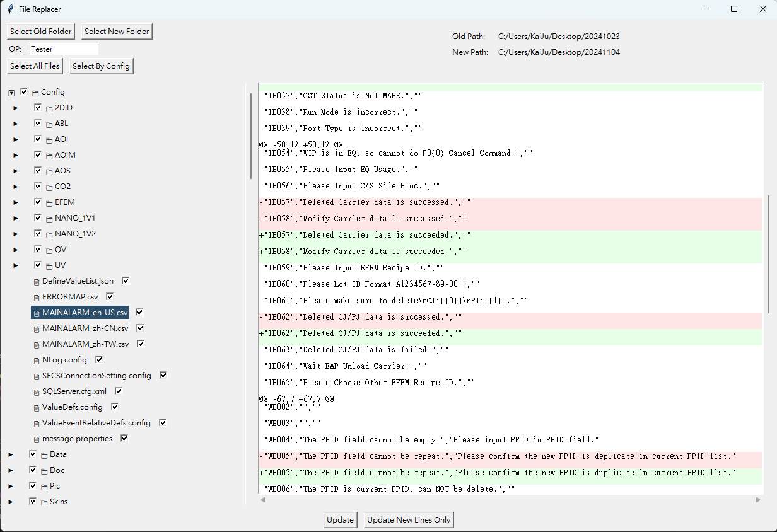Click the document icon next to ERRORMAP.csv

click(38, 296)
